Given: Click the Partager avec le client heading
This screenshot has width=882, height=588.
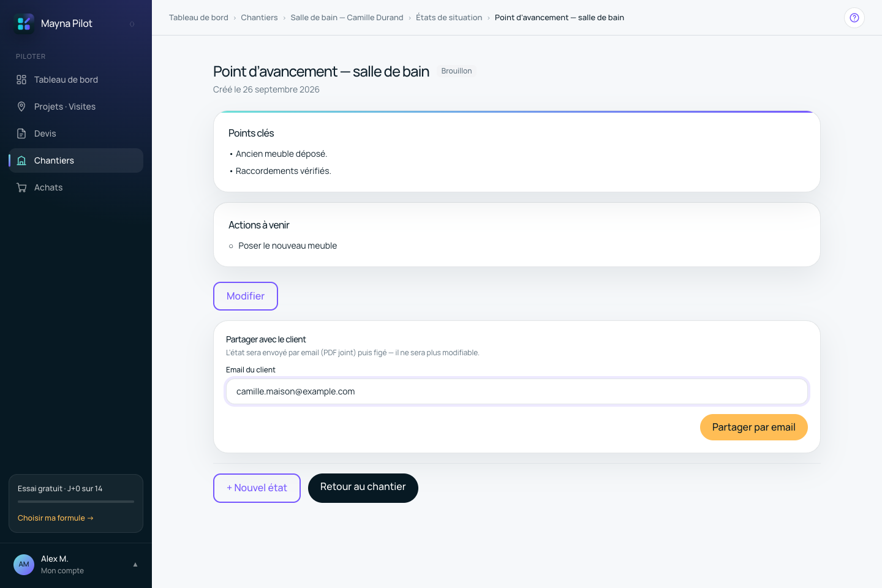Looking at the screenshot, I should pos(266,339).
